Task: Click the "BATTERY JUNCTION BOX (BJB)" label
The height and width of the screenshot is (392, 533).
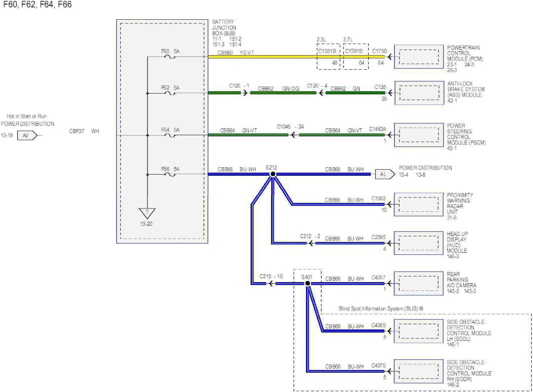Action: (224, 28)
